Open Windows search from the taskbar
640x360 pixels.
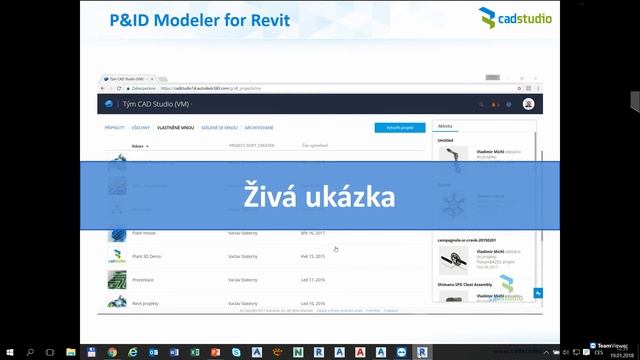tap(30, 352)
